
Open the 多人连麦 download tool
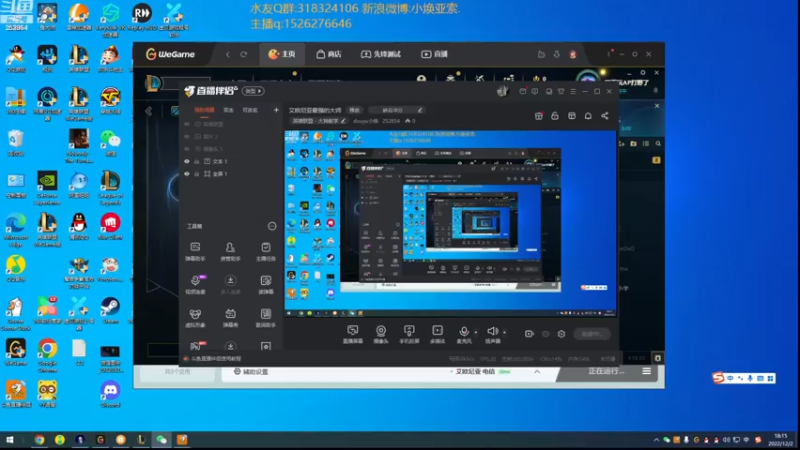pos(230,284)
